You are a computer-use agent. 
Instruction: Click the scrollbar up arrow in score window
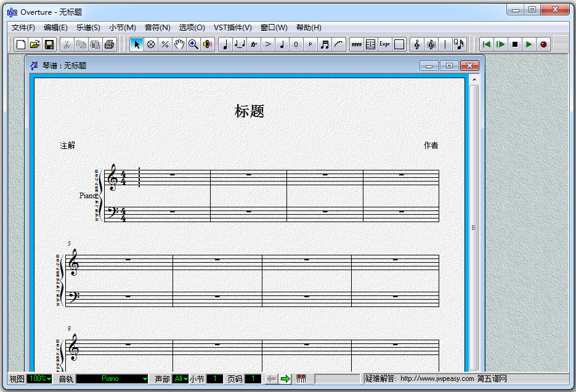point(474,79)
